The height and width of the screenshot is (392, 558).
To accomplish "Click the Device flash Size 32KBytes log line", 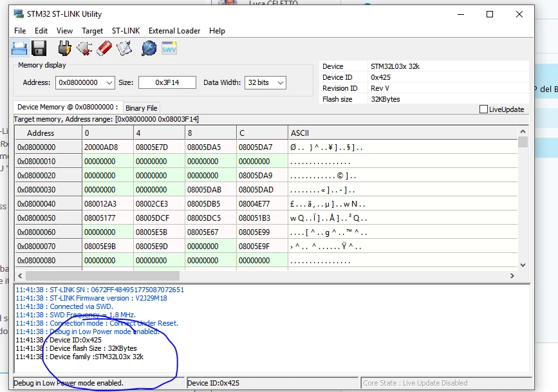I will point(76,348).
